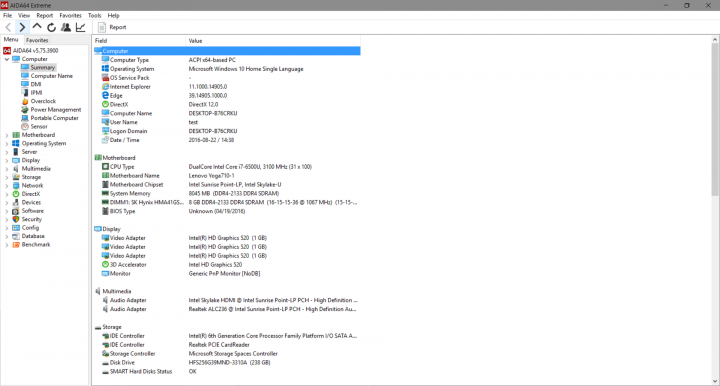
Task: Expand the Display tree node
Action: [x=7, y=161]
